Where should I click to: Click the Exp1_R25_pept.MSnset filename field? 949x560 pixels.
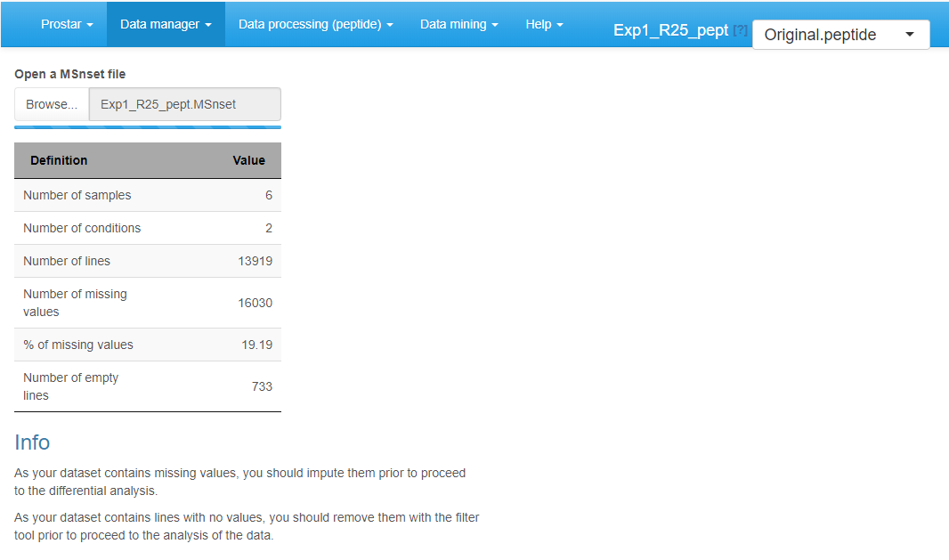tap(184, 104)
